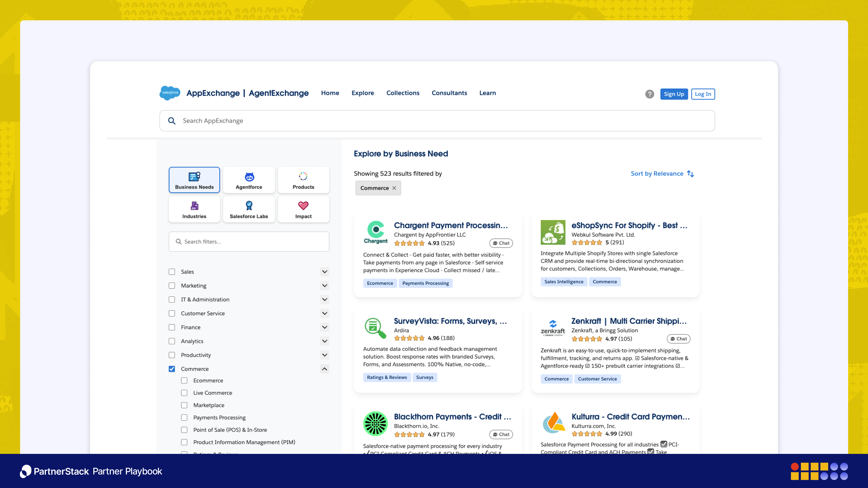Image resolution: width=868 pixels, height=488 pixels.
Task: Select the Products category tile
Action: (x=303, y=180)
